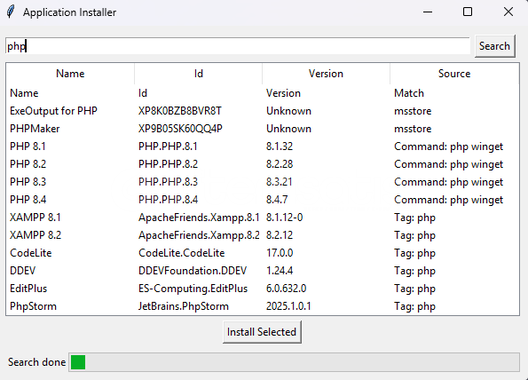Click the search progress bar
Image resolution: width=528 pixels, height=380 pixels.
tap(294, 362)
